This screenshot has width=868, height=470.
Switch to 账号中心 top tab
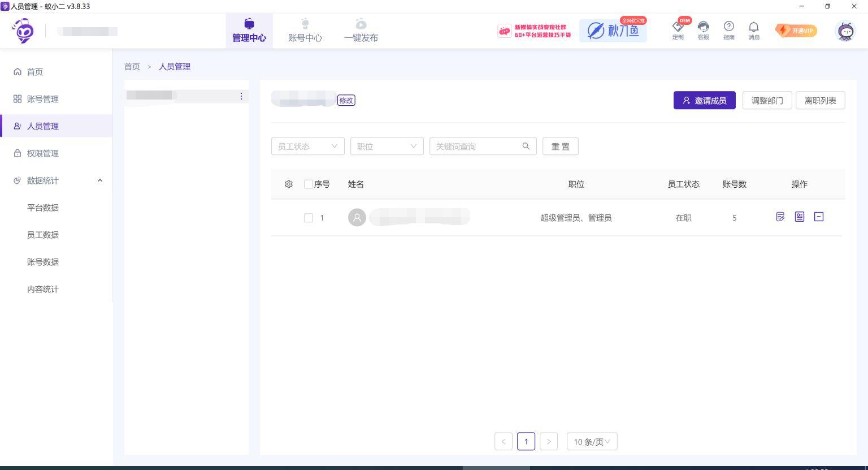point(305,31)
